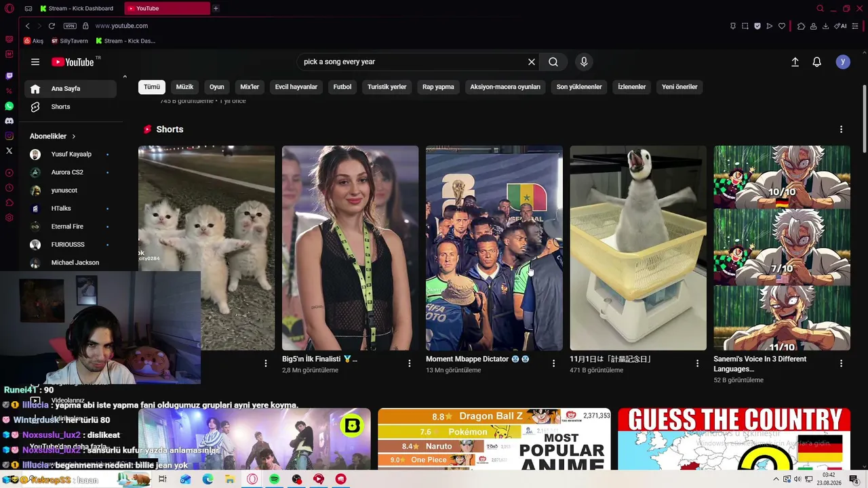Viewport: 868px width, 488px height.
Task: Reload the page in the browser
Action: click(52, 26)
